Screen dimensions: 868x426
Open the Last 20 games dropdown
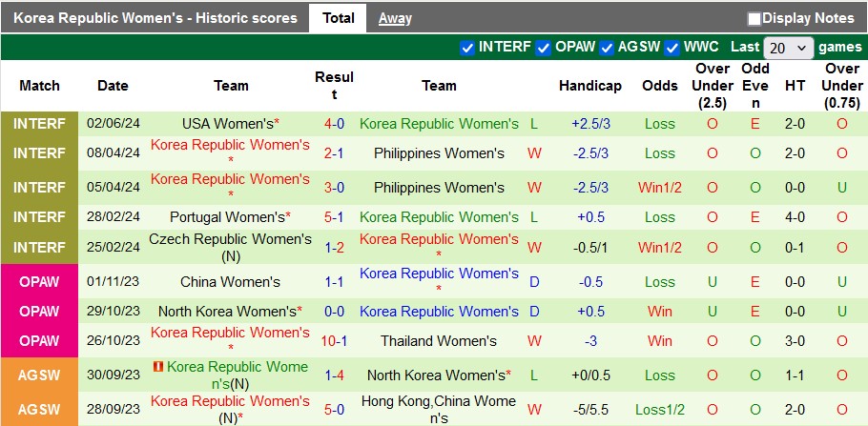coord(788,49)
